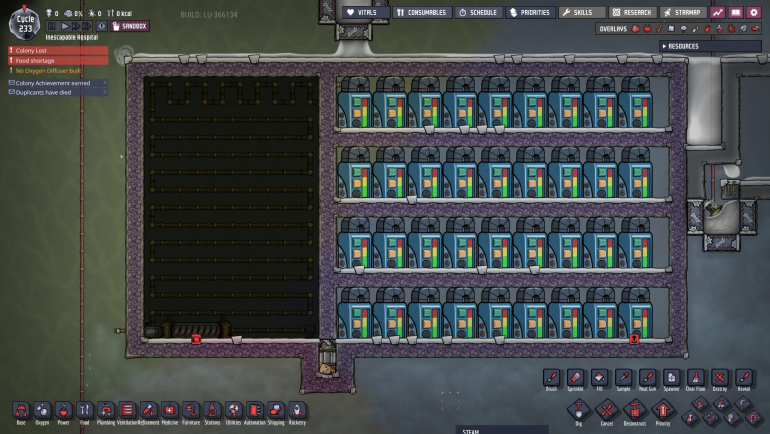770x434 pixels.
Task: Open the Medicine build category
Action: pyautogui.click(x=170, y=411)
